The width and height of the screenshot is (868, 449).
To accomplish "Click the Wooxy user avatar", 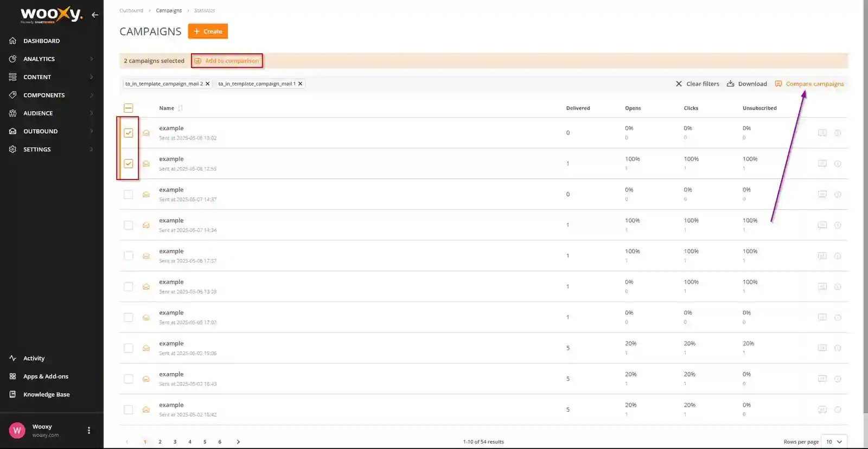I will (17, 431).
